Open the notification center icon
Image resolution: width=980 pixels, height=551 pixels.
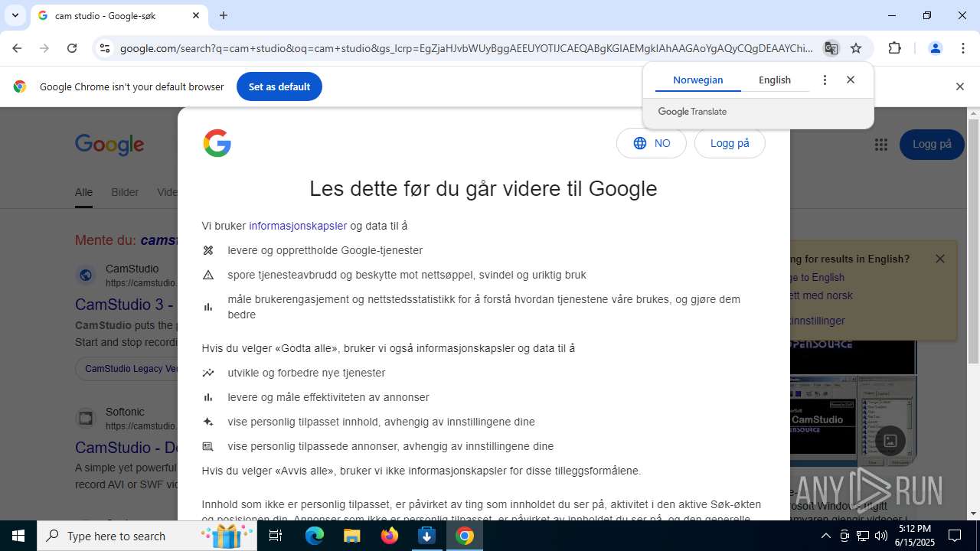pyautogui.click(x=955, y=536)
